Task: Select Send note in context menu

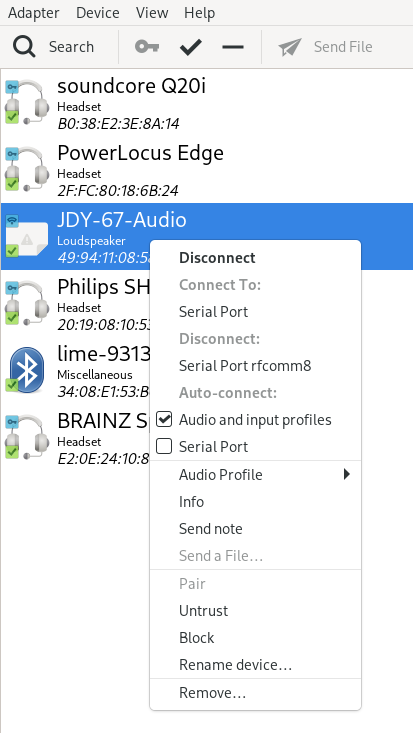Action: (210, 529)
